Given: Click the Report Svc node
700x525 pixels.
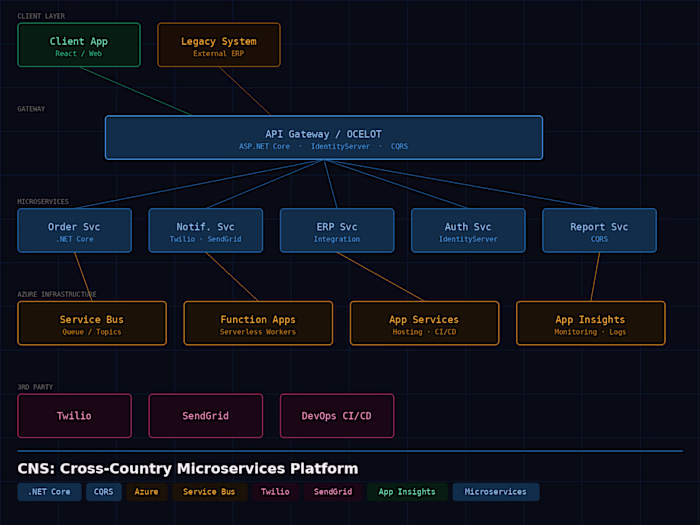Looking at the screenshot, I should [599, 230].
